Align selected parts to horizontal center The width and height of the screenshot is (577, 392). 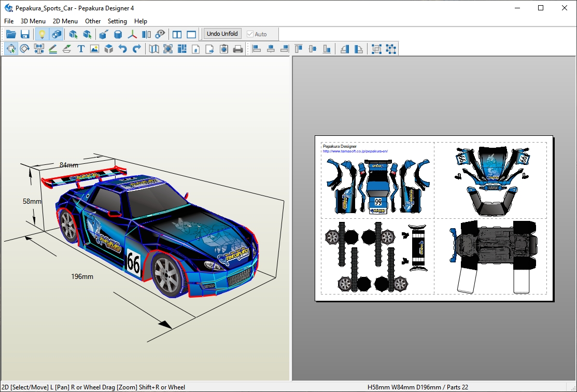[x=271, y=49]
